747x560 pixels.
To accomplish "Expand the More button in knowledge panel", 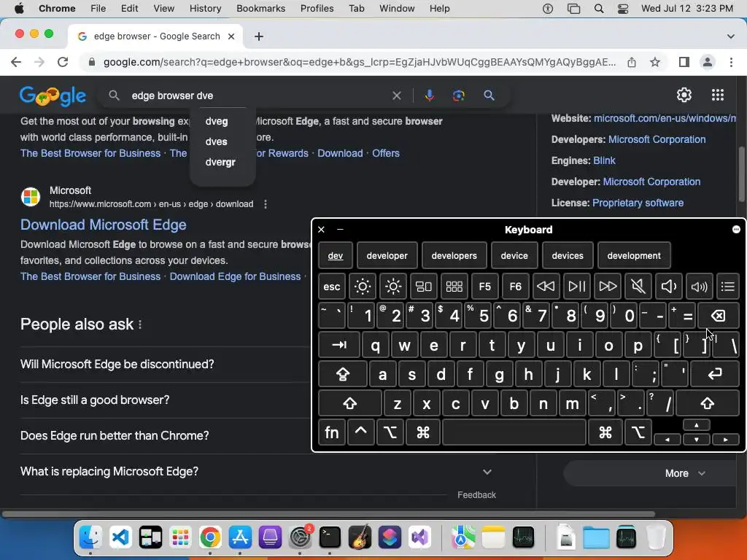I will (684, 473).
